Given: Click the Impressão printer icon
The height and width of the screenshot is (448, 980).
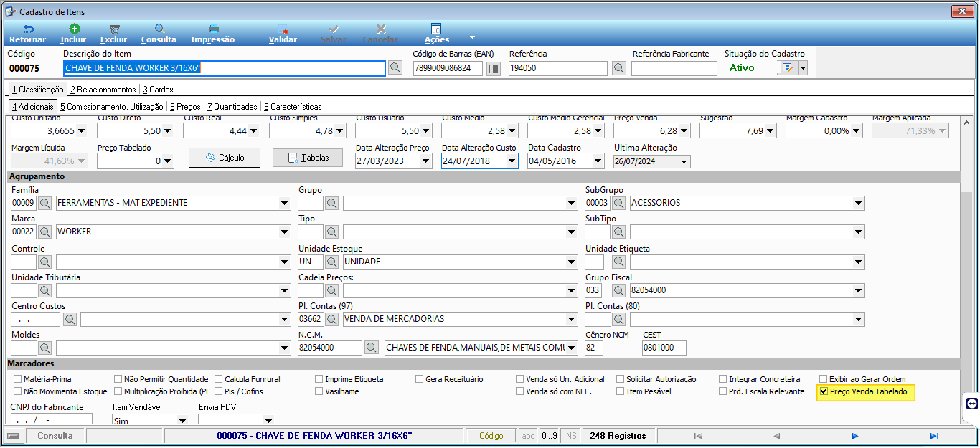Looking at the screenshot, I should tap(213, 29).
